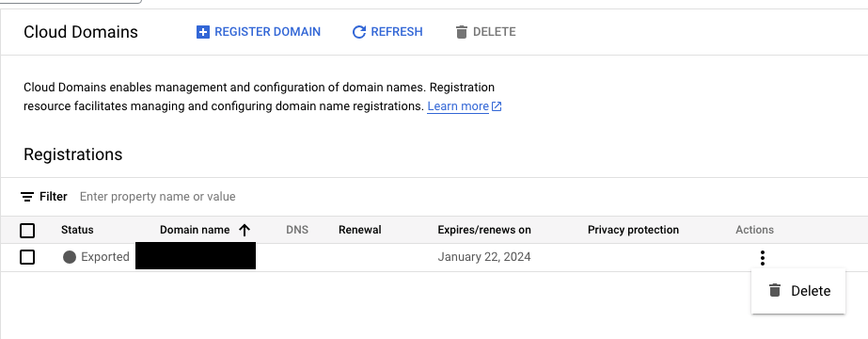The height and width of the screenshot is (339, 868).
Task: Tick the checkbox for the Exported registration row
Action: (27, 257)
